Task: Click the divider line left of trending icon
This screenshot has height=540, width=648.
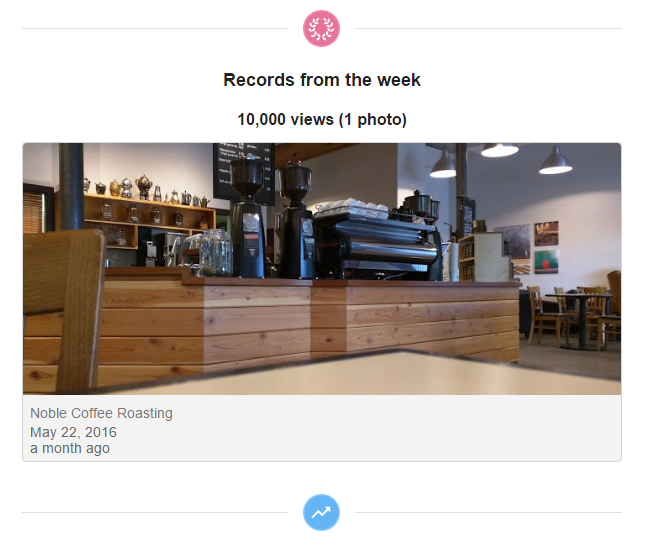Action: coord(155,512)
